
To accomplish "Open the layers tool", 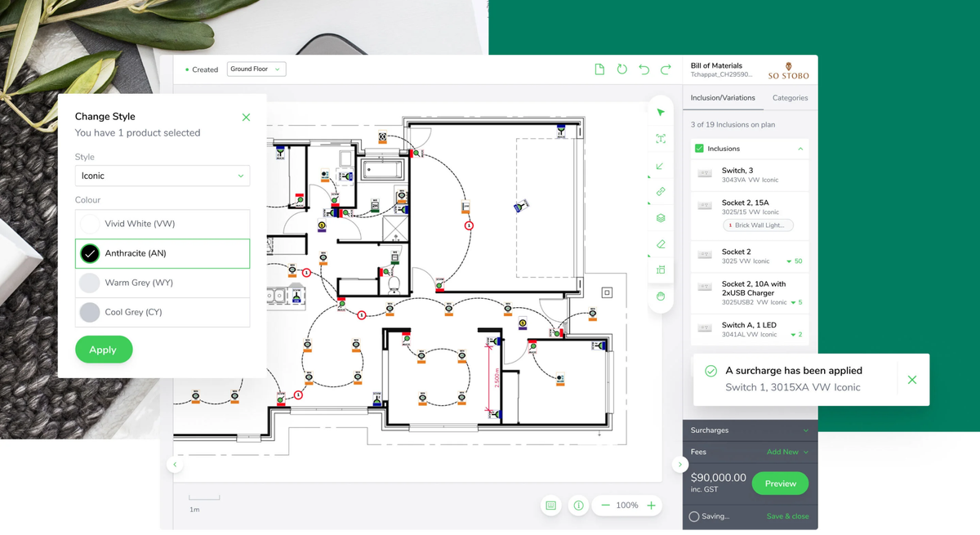I will pyautogui.click(x=661, y=218).
